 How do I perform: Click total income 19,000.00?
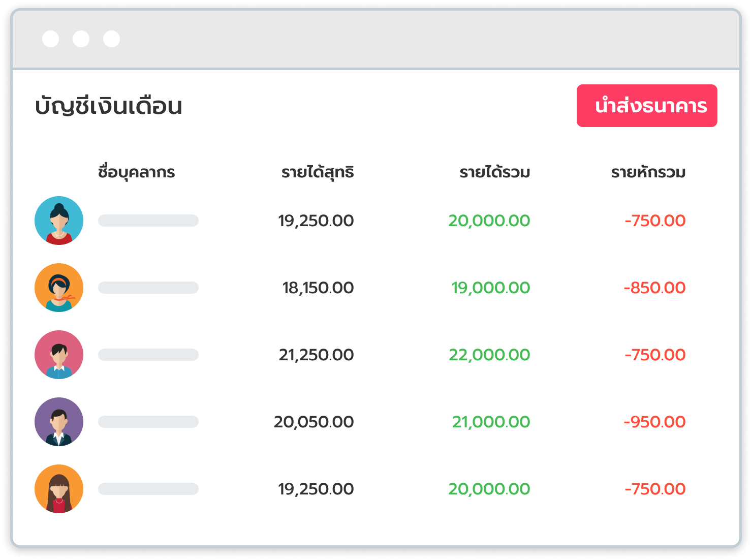click(491, 288)
